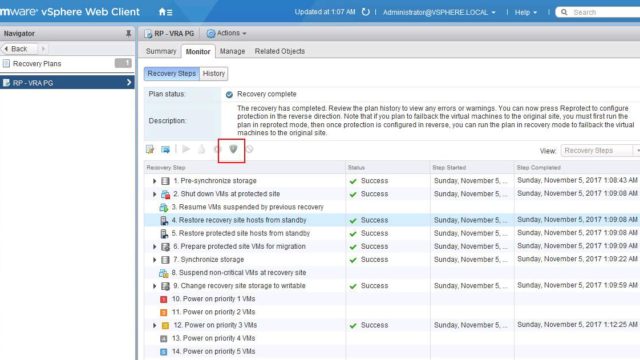Sort by the Step Completed column header

click(x=577, y=167)
